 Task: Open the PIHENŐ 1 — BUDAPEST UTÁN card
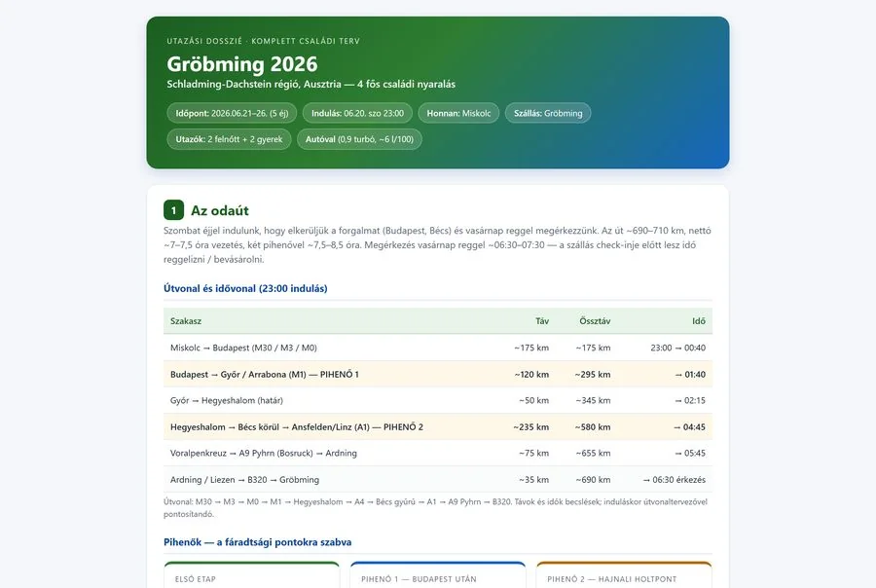click(x=438, y=575)
